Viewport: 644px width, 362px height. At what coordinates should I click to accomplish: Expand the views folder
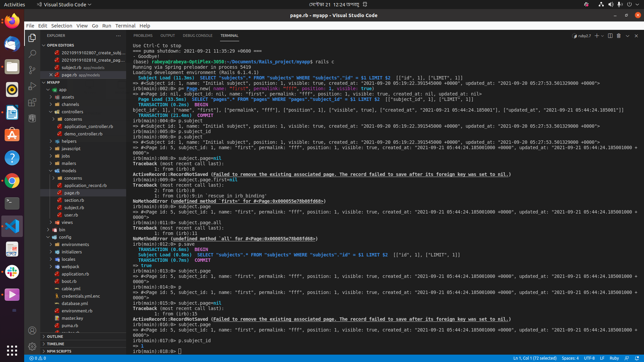[67, 222]
